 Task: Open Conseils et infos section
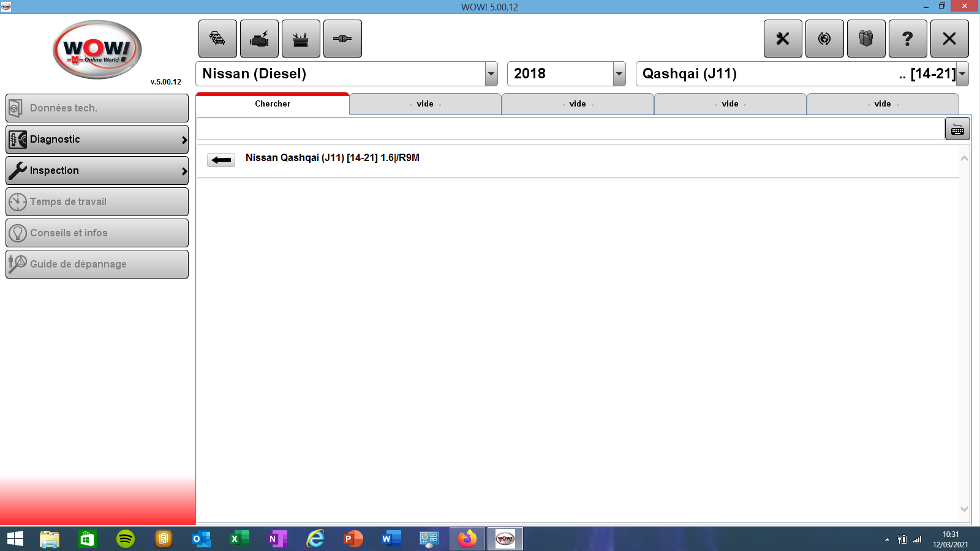(x=97, y=233)
